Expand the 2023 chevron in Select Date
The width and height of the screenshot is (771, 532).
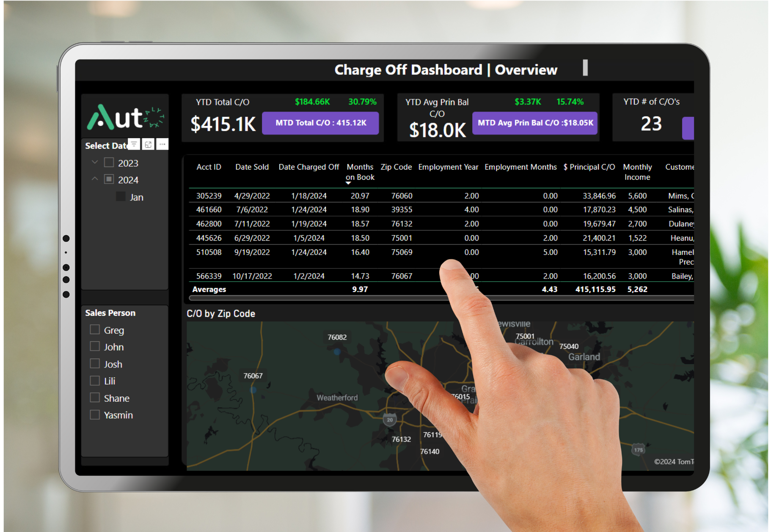pyautogui.click(x=95, y=162)
